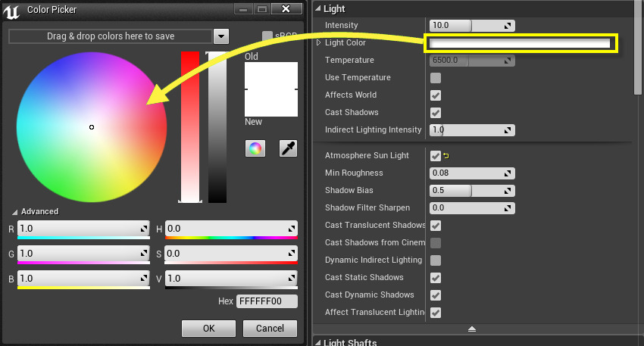644x346 pixels.
Task: Collapse the Advanced section
Action: pos(15,212)
